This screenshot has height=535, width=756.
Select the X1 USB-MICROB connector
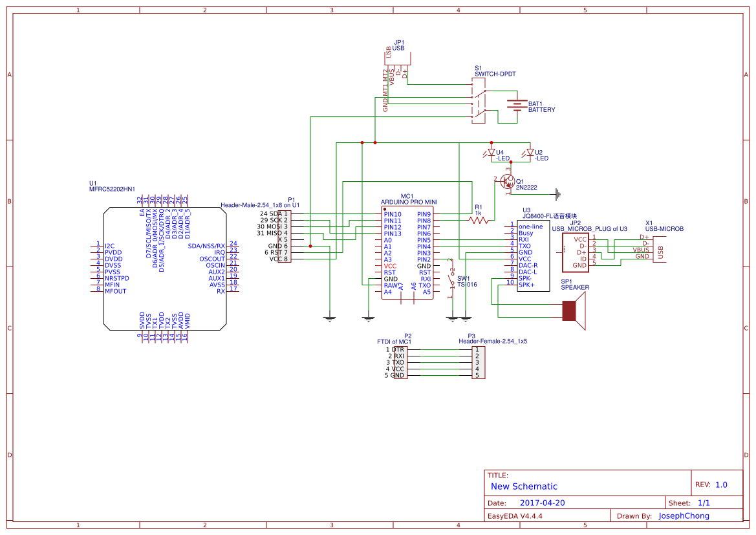(660, 249)
